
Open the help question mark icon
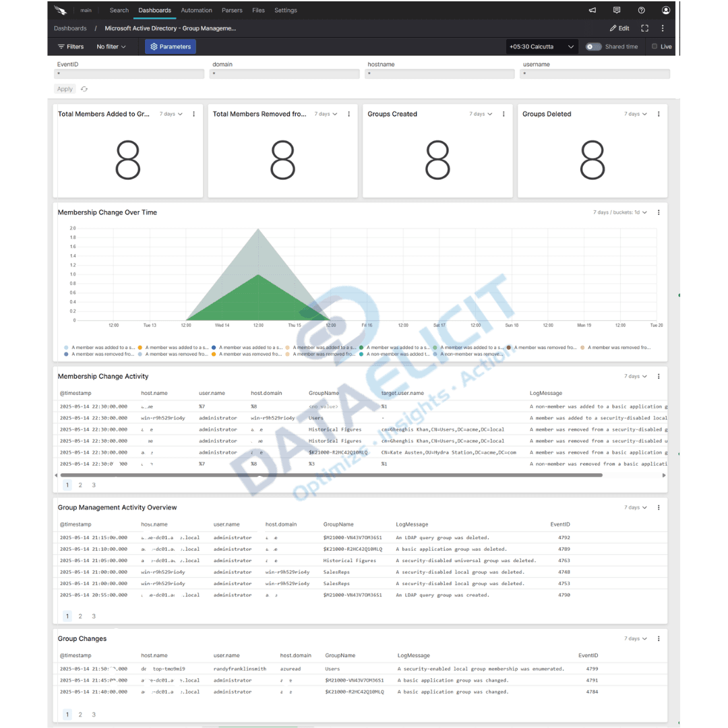pos(641,9)
